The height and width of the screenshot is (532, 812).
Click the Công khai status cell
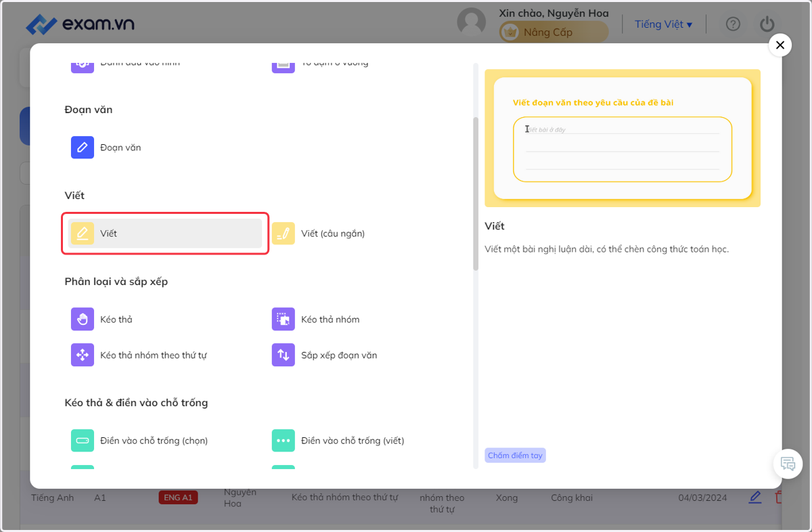[x=572, y=497]
